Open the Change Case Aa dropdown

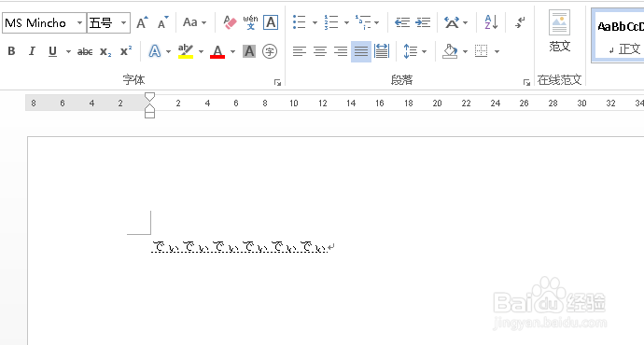[x=194, y=22]
